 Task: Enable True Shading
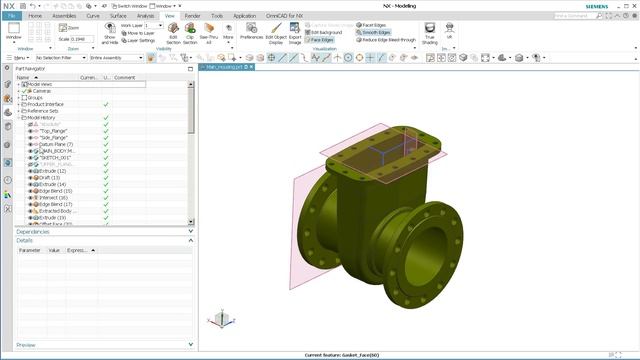(x=429, y=33)
